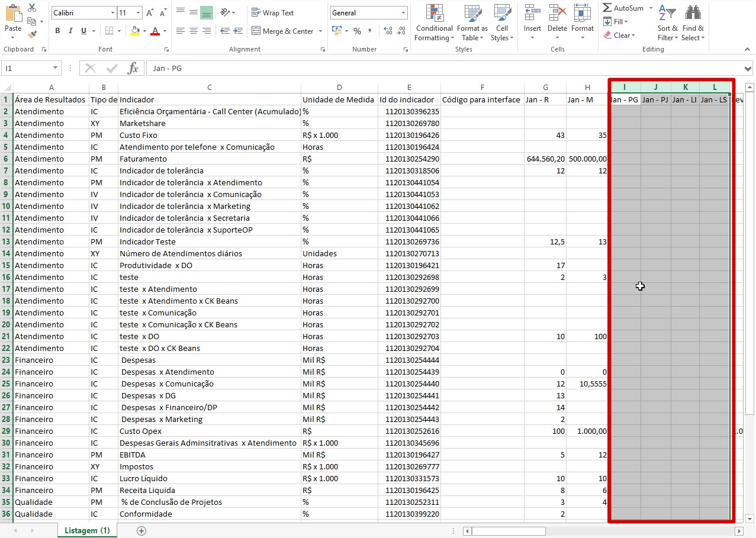Image resolution: width=756 pixels, height=538 pixels.
Task: Select row 13 header
Action: pos(6,241)
